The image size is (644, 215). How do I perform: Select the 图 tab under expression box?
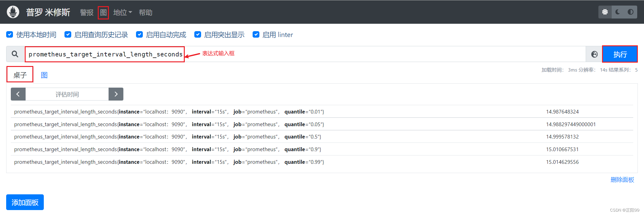point(44,75)
